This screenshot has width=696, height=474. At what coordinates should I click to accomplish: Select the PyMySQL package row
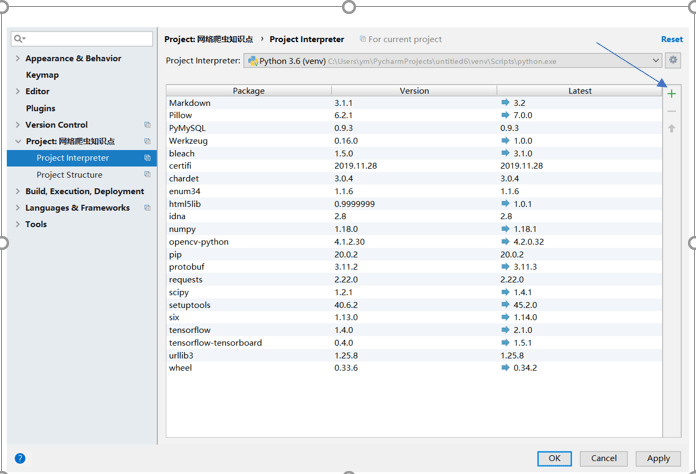click(414, 128)
